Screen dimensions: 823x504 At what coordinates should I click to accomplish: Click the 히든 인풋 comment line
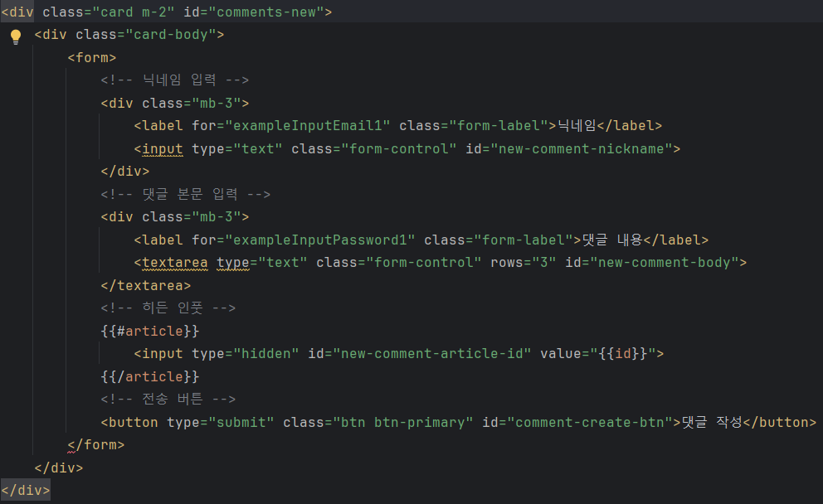pyautogui.click(x=168, y=308)
